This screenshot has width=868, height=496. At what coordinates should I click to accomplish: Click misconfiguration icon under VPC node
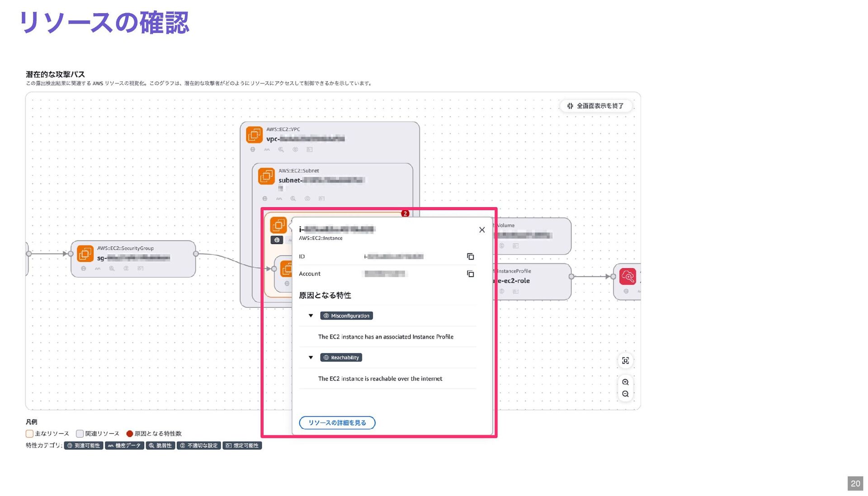tap(295, 150)
